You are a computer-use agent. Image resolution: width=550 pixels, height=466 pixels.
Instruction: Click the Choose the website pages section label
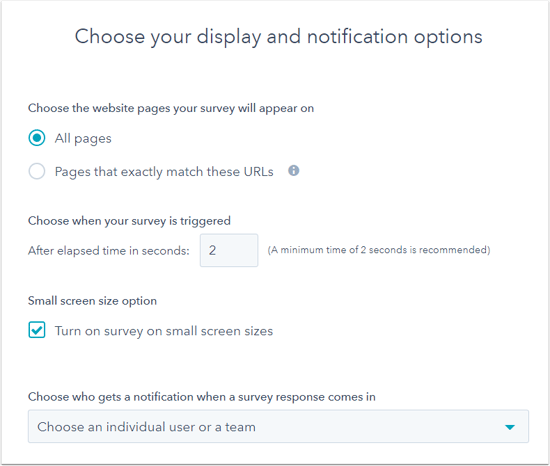click(x=171, y=108)
